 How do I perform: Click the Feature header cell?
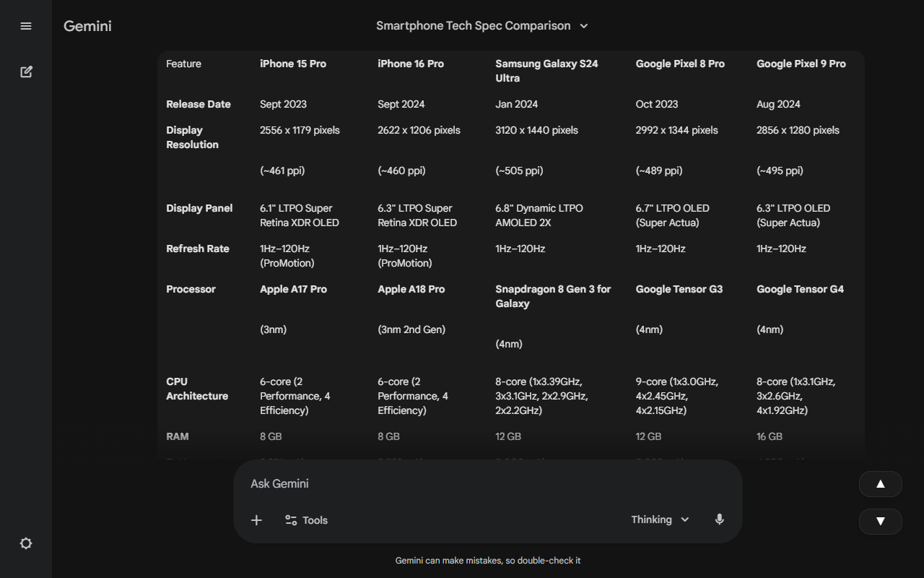pos(183,64)
